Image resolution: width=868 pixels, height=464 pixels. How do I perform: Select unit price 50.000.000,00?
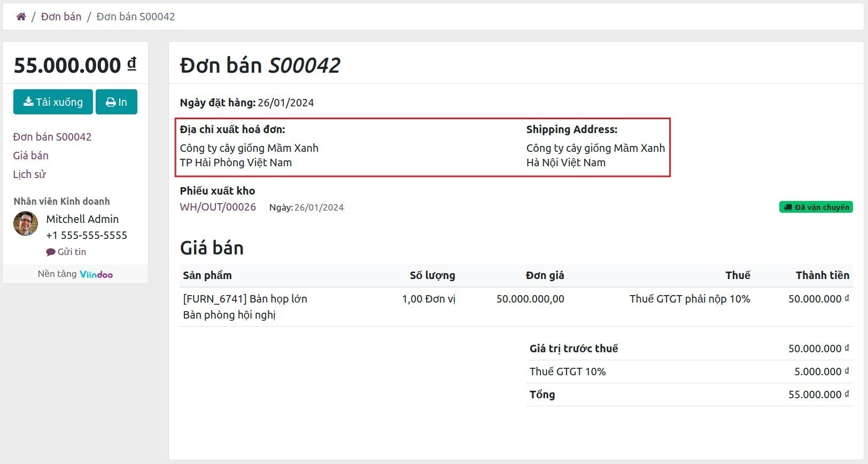point(530,299)
